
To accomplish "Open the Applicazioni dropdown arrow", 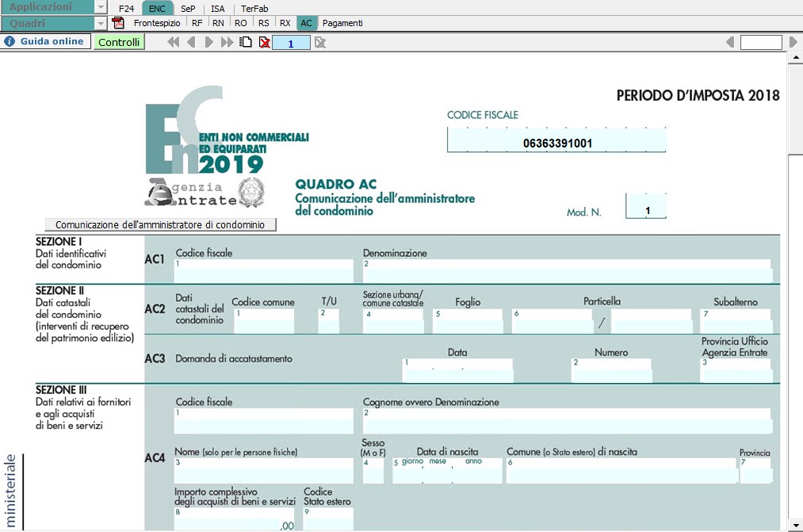I will click(101, 7).
